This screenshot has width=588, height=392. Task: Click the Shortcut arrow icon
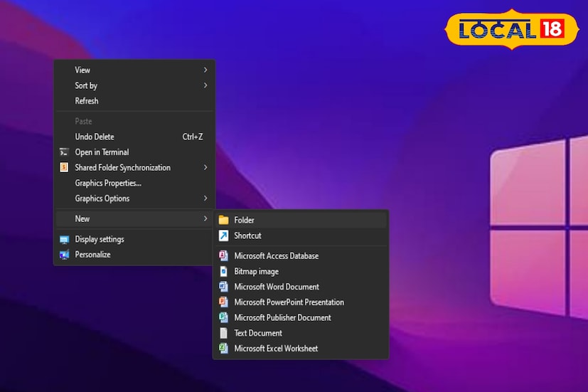223,236
